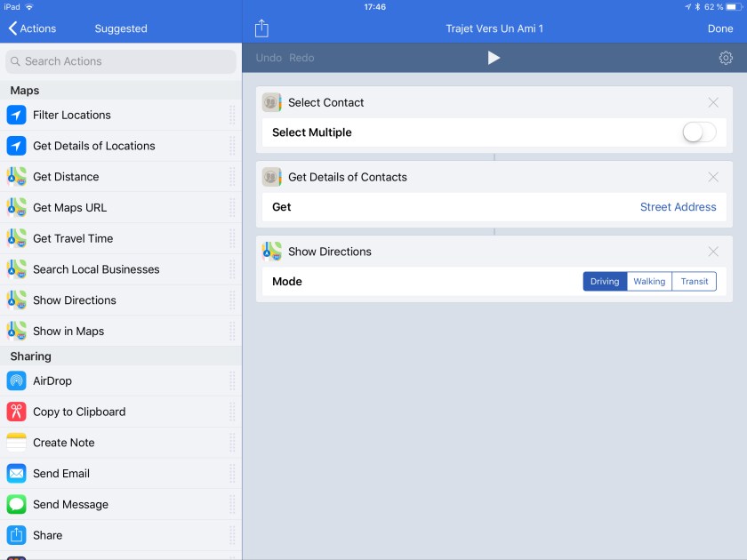The height and width of the screenshot is (560, 747).
Task: Tap Done to finish editing
Action: tap(719, 28)
